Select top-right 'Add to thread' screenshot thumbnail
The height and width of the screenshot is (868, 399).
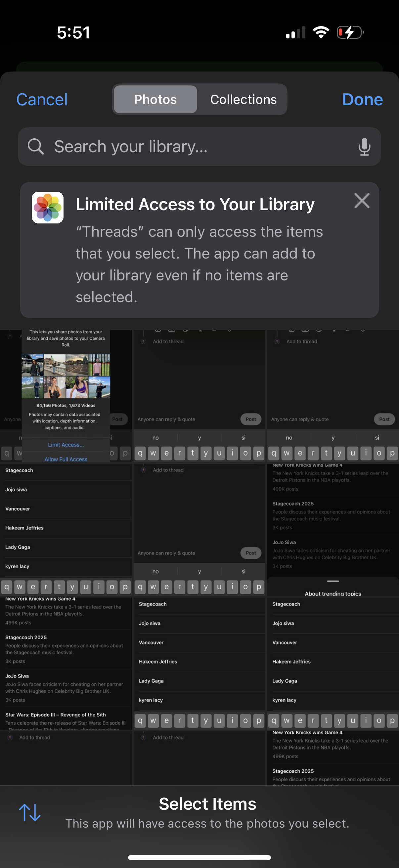tap(333, 396)
